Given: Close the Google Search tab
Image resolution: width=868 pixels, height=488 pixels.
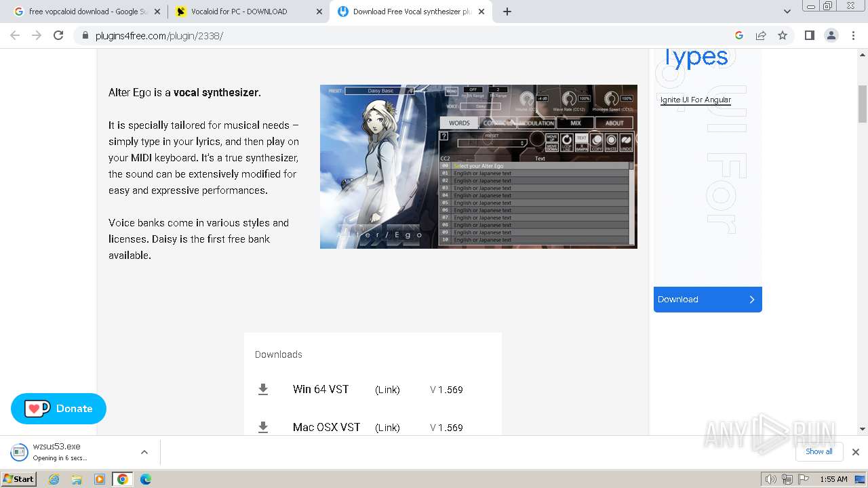Looking at the screenshot, I should (x=157, y=12).
